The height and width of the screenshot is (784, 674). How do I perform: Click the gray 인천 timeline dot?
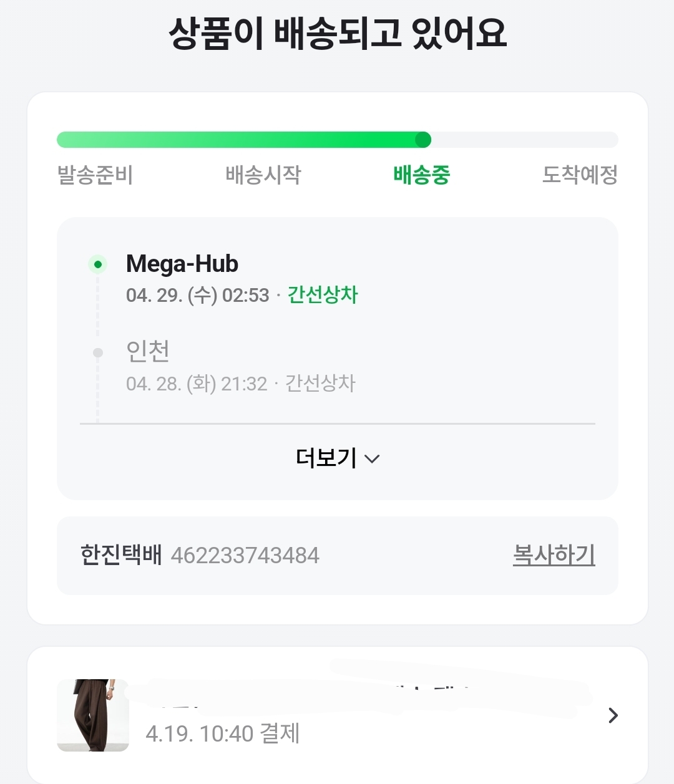pos(97,353)
